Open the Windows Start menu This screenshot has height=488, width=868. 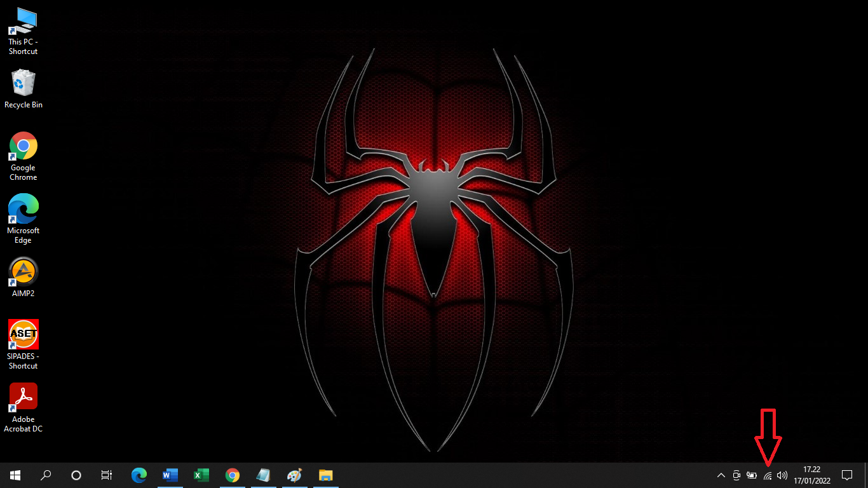point(15,475)
